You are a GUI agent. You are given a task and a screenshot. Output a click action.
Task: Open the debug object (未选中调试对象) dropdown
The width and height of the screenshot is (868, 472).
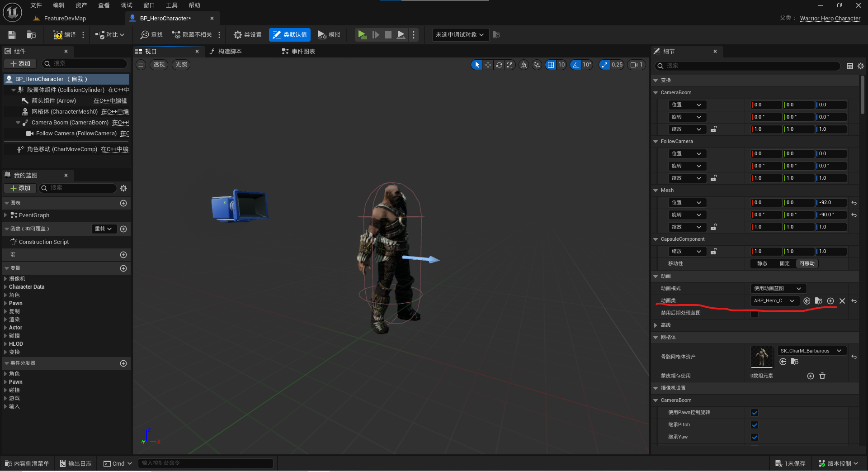[x=460, y=35]
